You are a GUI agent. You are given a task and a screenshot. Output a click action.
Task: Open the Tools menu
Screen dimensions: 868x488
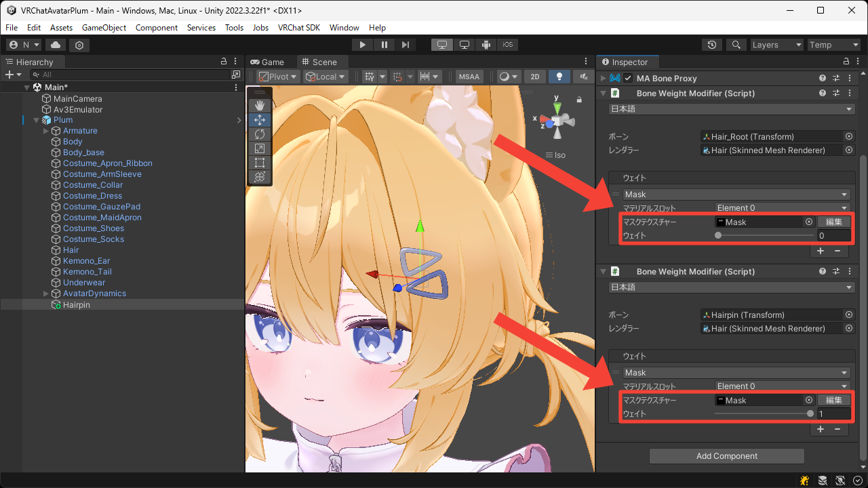click(x=234, y=28)
